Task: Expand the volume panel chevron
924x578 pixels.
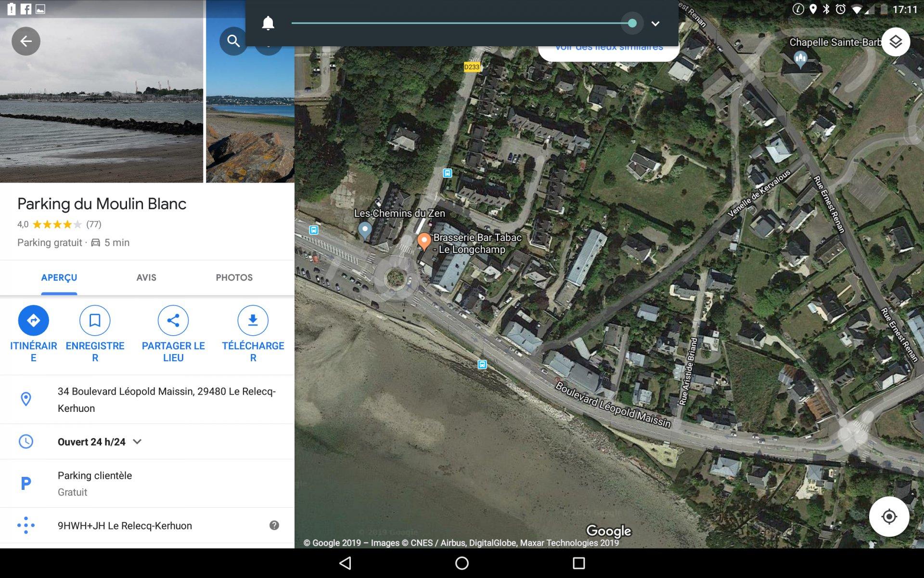Action: [655, 24]
